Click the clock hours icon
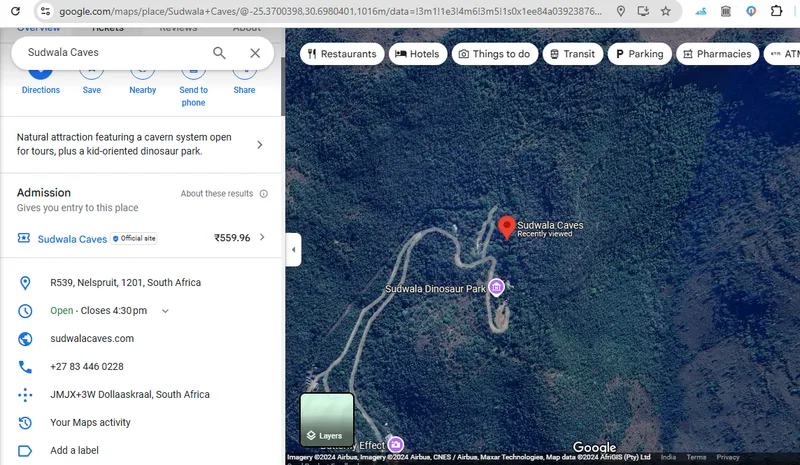This screenshot has height=465, width=800. click(x=25, y=311)
